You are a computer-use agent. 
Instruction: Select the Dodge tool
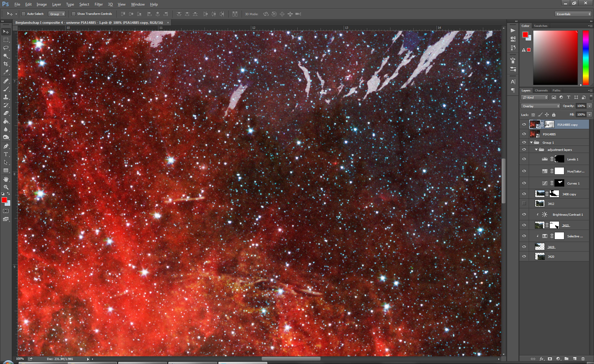tap(6, 137)
